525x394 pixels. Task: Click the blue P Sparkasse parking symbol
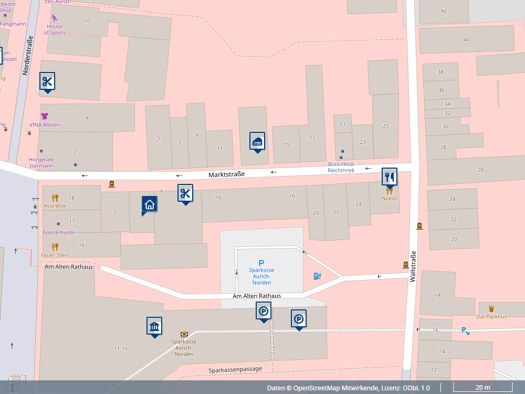coord(261,263)
